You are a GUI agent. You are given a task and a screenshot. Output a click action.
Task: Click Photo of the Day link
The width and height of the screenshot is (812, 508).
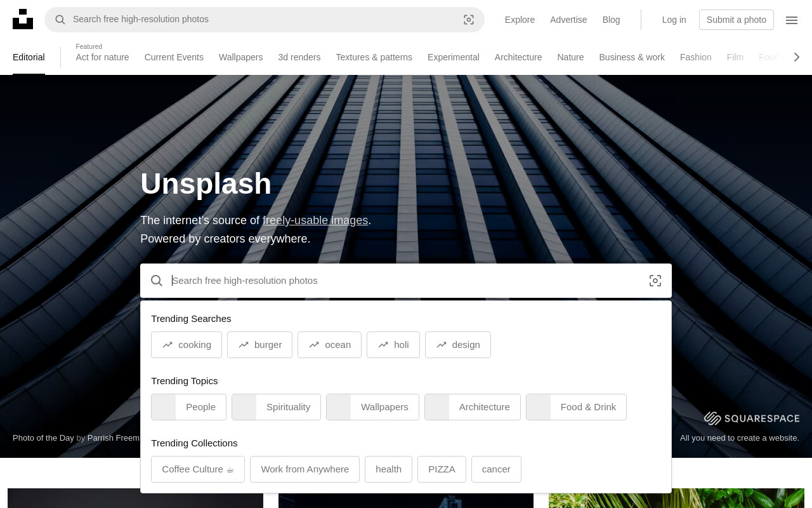43,438
